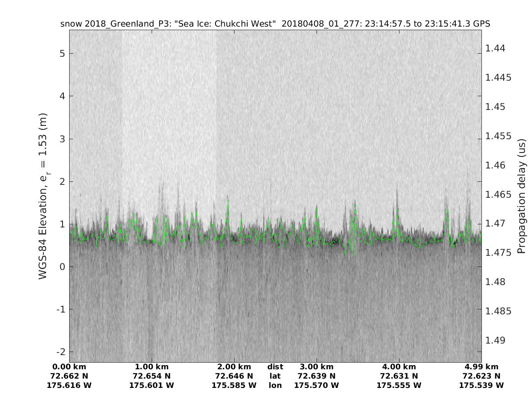Click the 1.44 propagation delay tick
This screenshot has height=399, width=532.
pos(495,48)
